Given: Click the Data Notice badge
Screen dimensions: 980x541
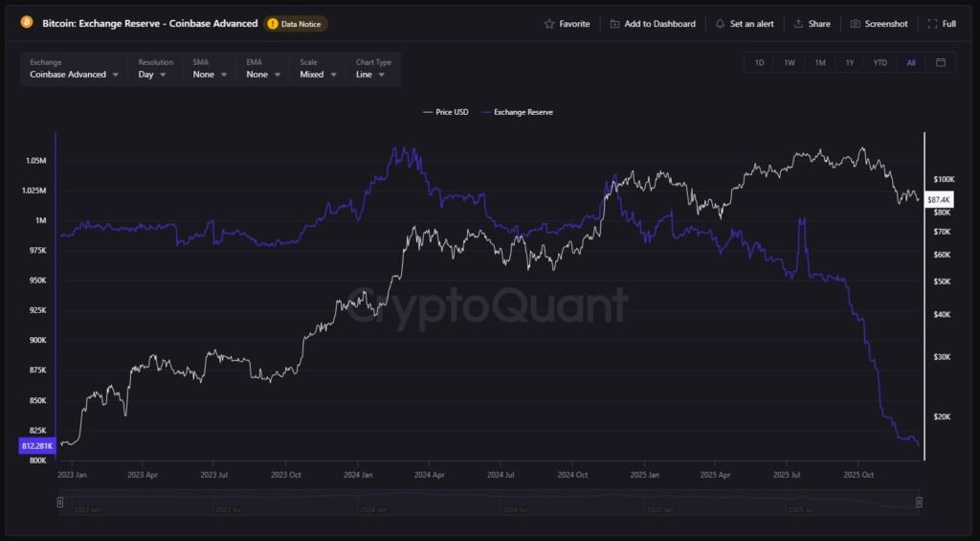Looking at the screenshot, I should (296, 24).
